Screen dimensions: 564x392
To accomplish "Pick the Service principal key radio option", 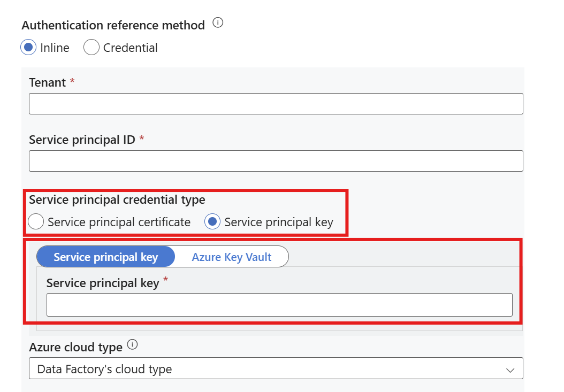I will pos(212,222).
